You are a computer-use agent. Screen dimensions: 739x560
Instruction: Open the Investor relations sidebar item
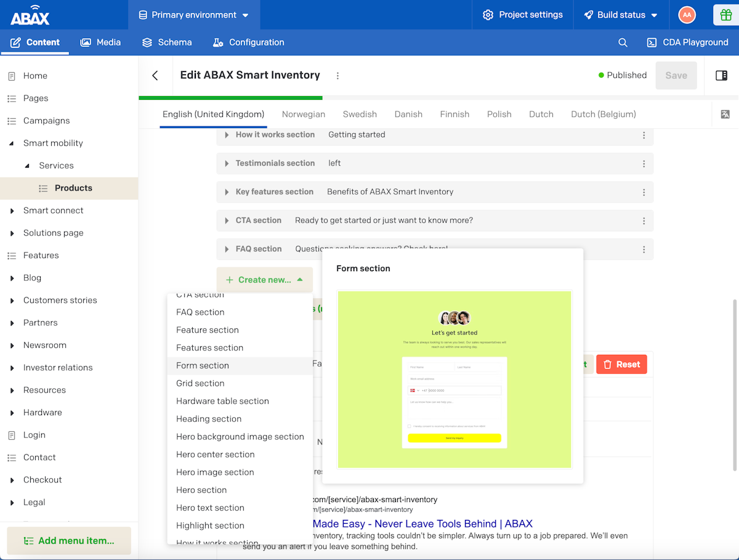click(x=58, y=368)
